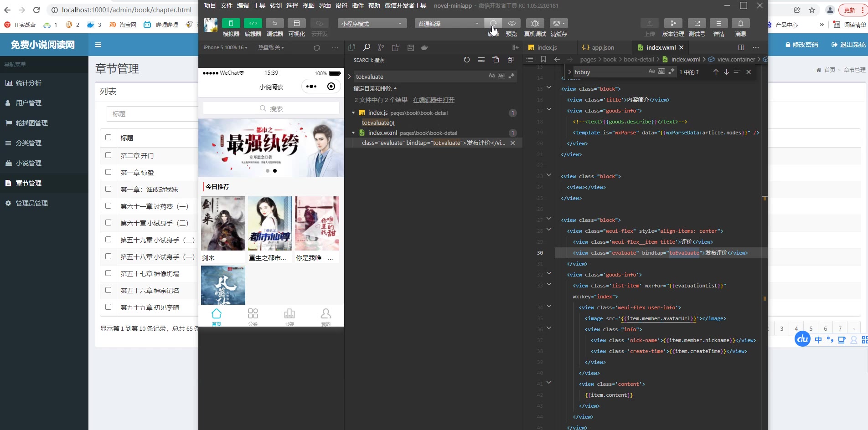Click the real device debug (真机调试) bug icon

pyautogui.click(x=535, y=24)
